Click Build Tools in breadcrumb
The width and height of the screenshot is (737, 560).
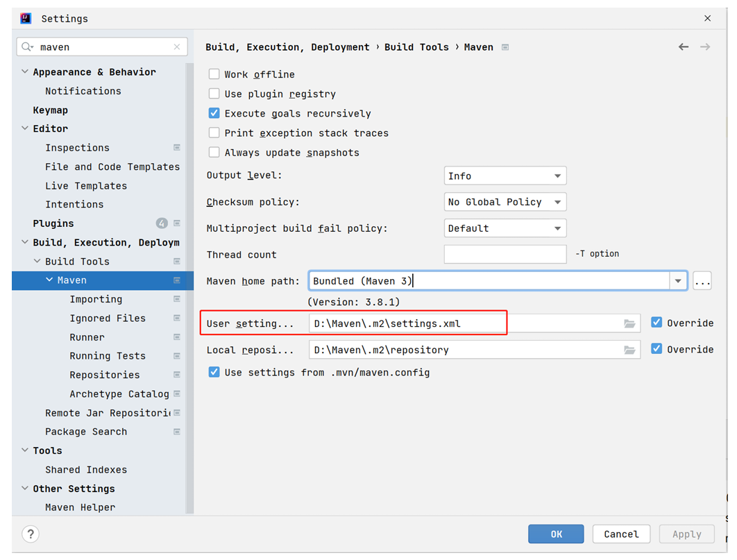coord(416,47)
